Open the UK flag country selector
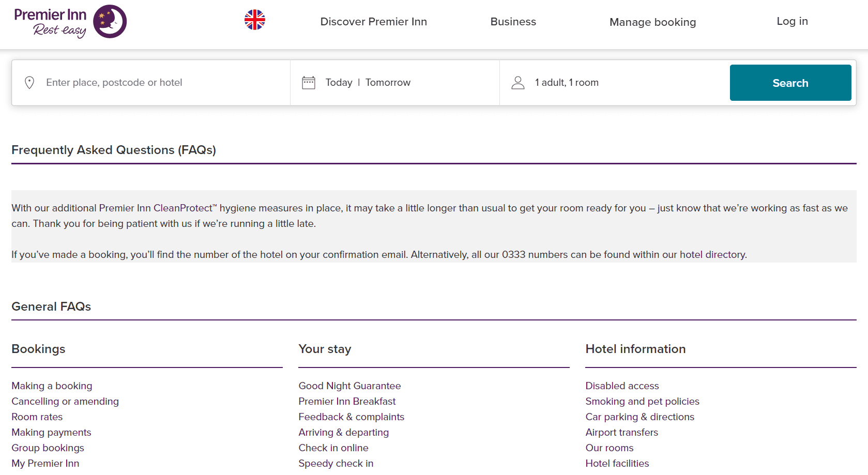Image resolution: width=868 pixels, height=475 pixels. click(x=255, y=20)
